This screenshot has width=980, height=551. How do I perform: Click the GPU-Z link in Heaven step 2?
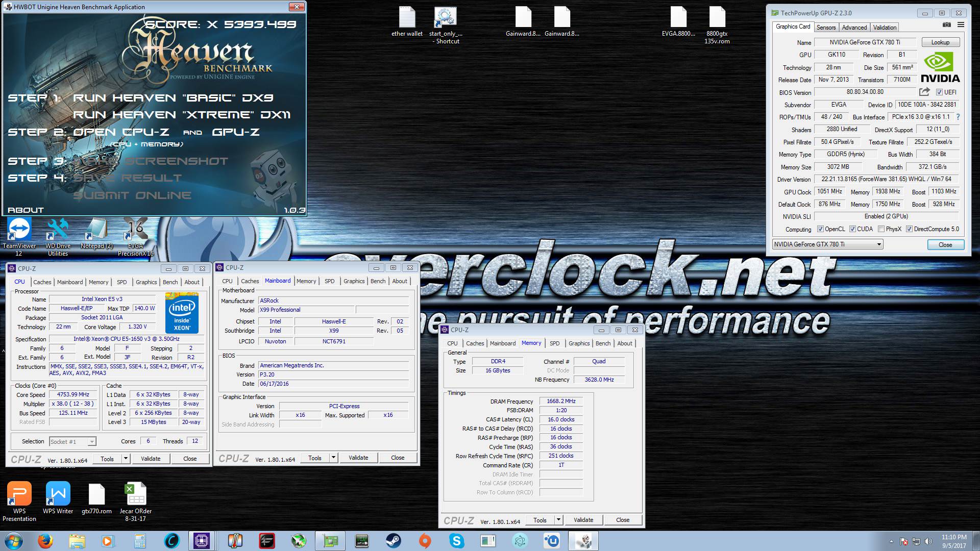coord(236,132)
